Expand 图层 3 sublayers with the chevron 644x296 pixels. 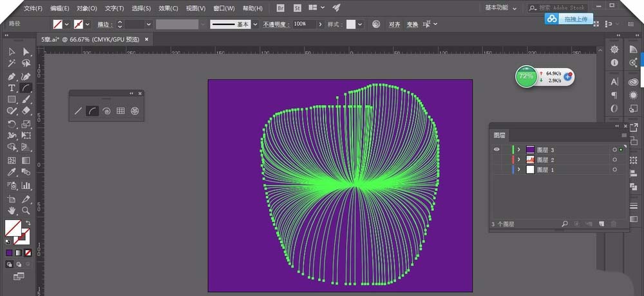519,150
